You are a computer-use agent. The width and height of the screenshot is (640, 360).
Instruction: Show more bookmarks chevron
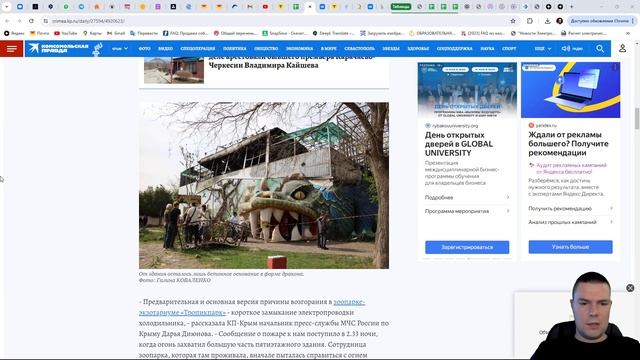627,33
